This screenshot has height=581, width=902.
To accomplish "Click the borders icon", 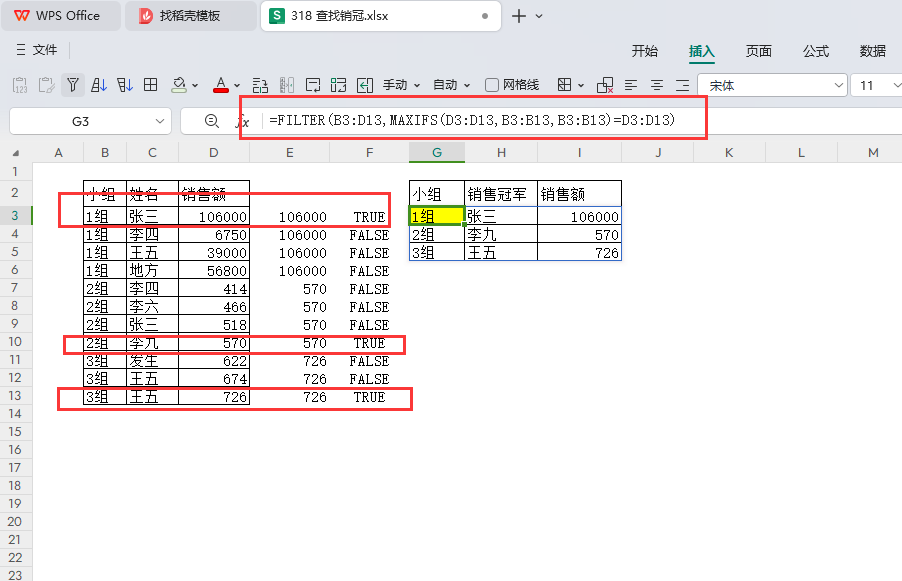I will click(565, 85).
